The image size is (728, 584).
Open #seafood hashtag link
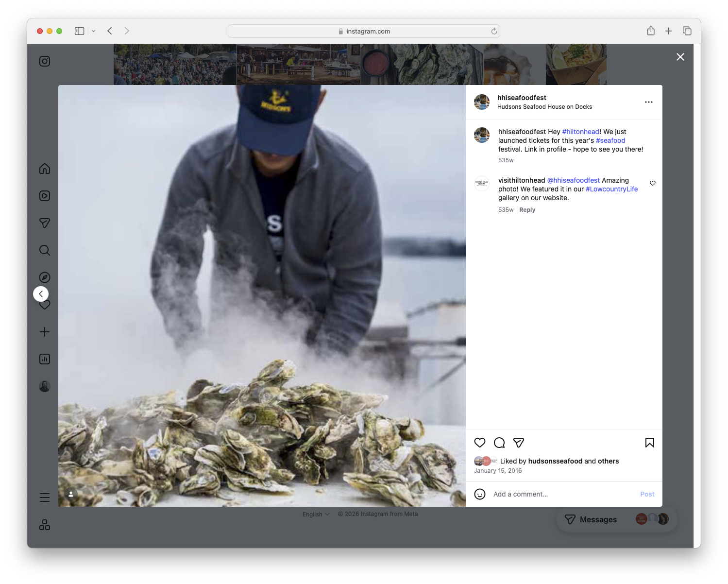[x=610, y=140]
